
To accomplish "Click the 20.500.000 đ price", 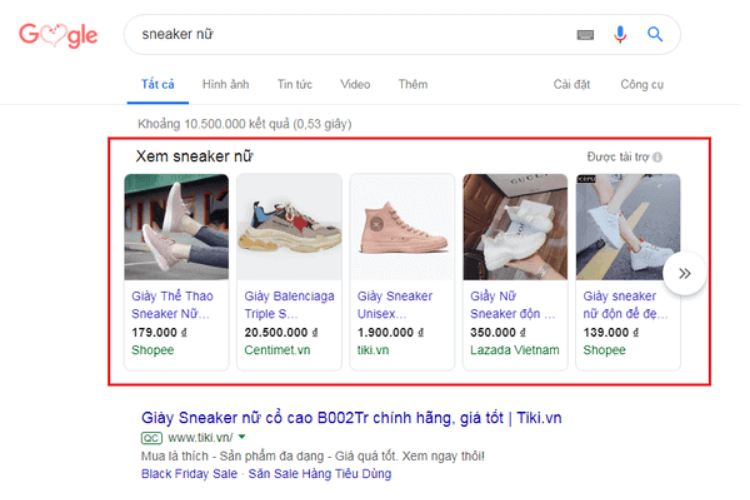I will pyautogui.click(x=281, y=333).
